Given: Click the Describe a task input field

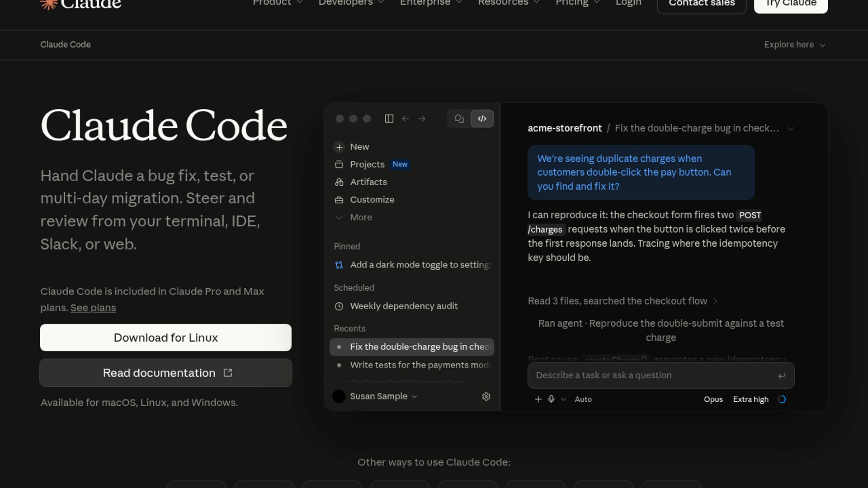Looking at the screenshot, I should point(660,375).
